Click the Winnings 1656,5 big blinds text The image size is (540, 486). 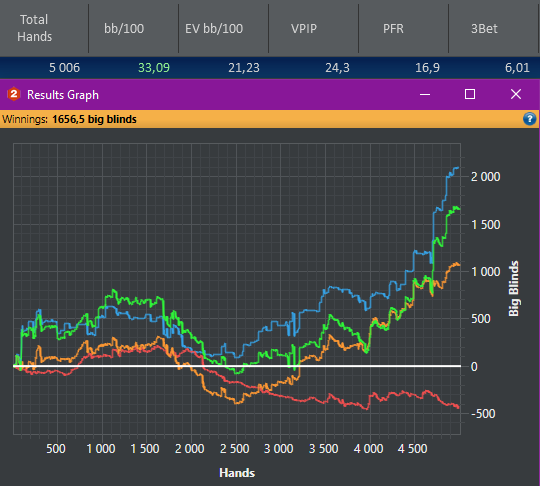coord(69,120)
